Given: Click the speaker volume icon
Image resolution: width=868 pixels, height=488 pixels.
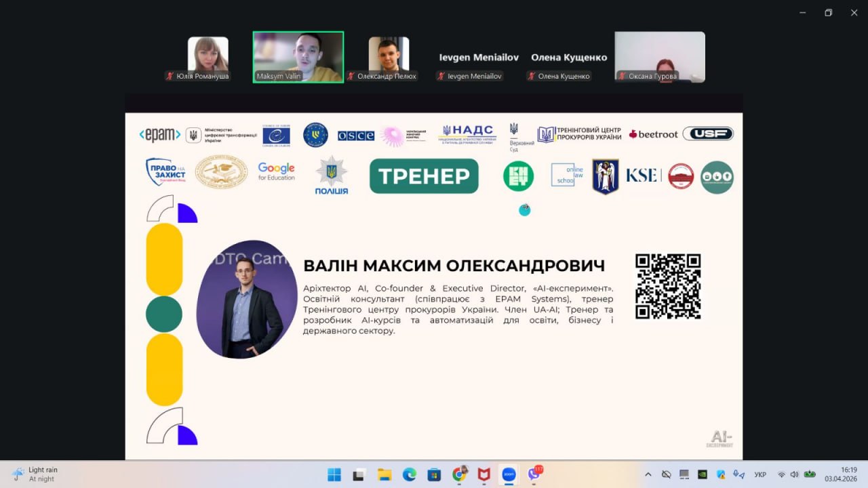Looking at the screenshot, I should pos(794,474).
